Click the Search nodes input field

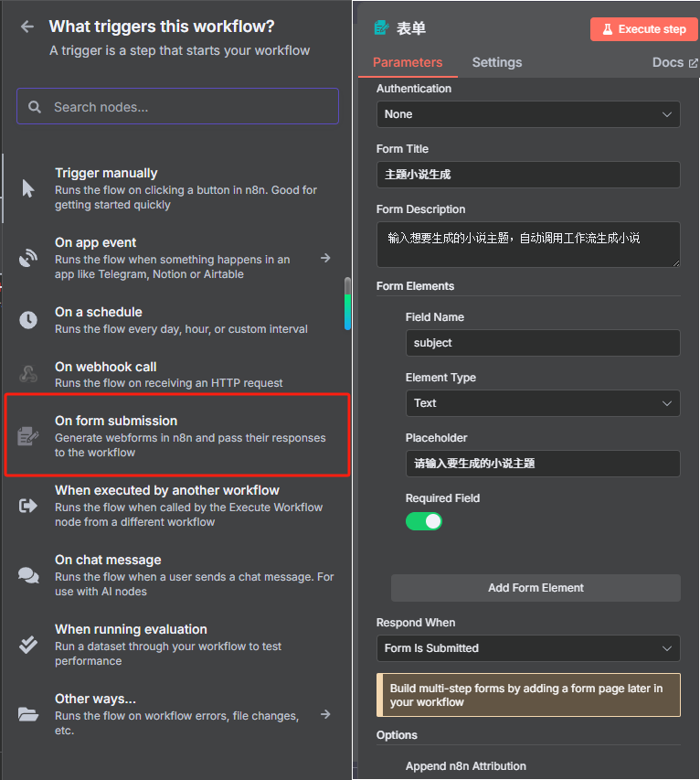[x=178, y=107]
